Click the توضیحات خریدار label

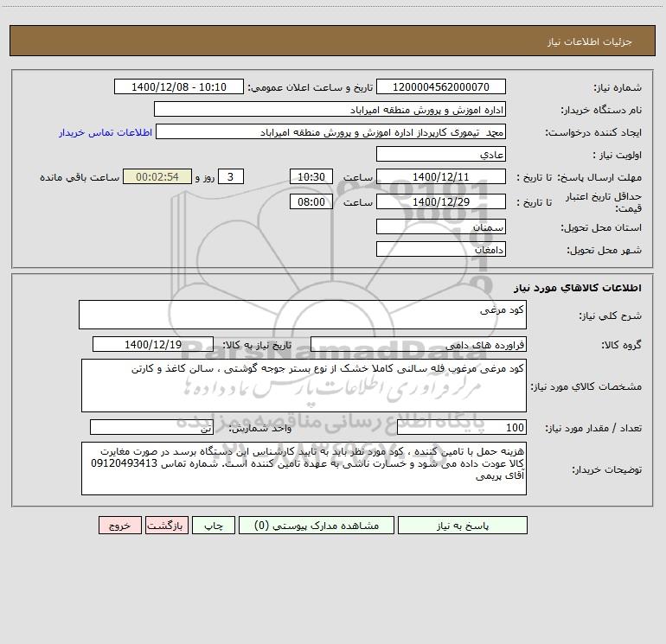(606, 469)
